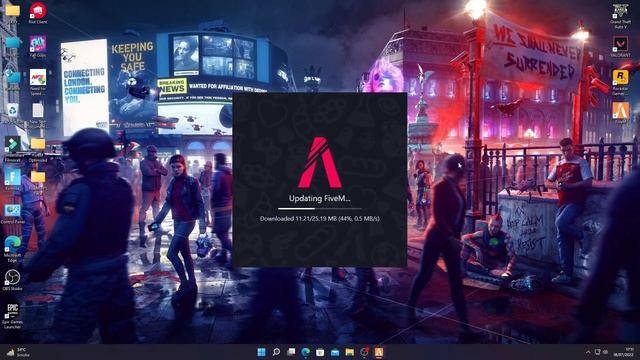Open File Explorer from the taskbar
640x360 pixels.
coord(350,352)
